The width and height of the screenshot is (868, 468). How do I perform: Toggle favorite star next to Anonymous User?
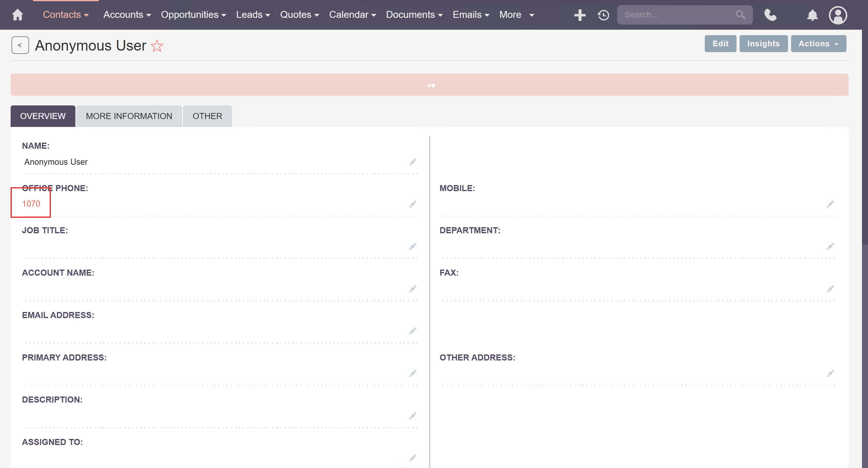[157, 46]
